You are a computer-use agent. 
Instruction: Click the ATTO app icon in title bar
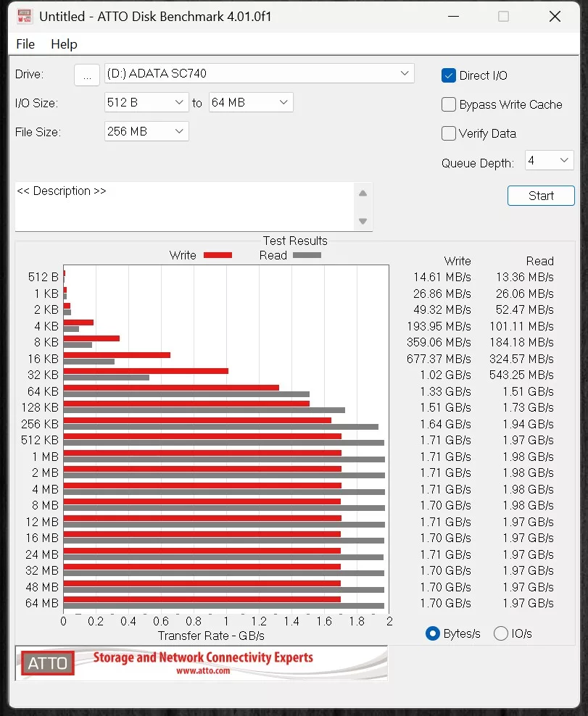point(24,17)
